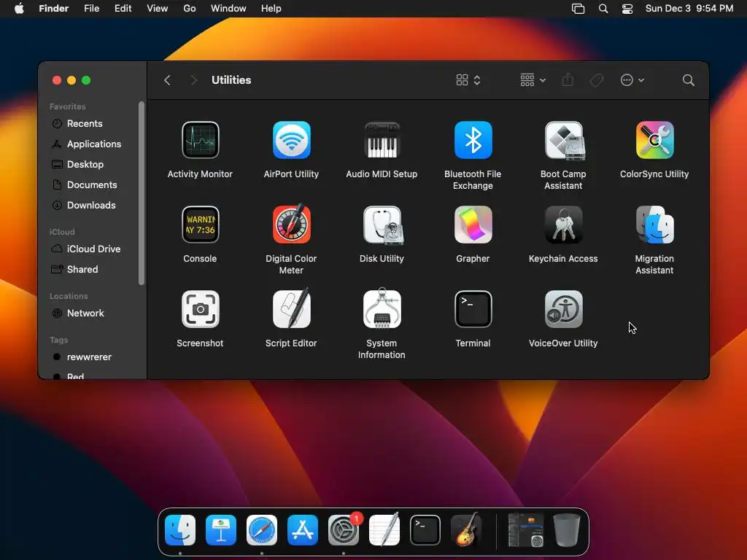Open the File menu
This screenshot has width=747, height=560.
coord(91,9)
